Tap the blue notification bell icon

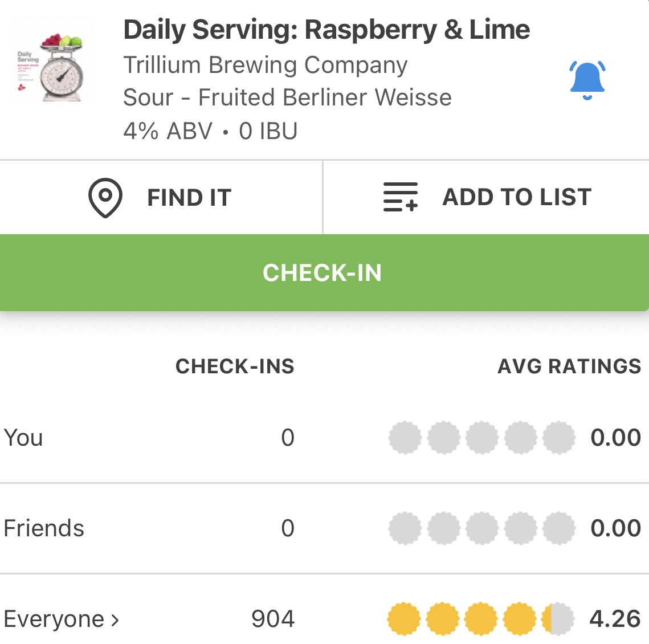(x=587, y=79)
